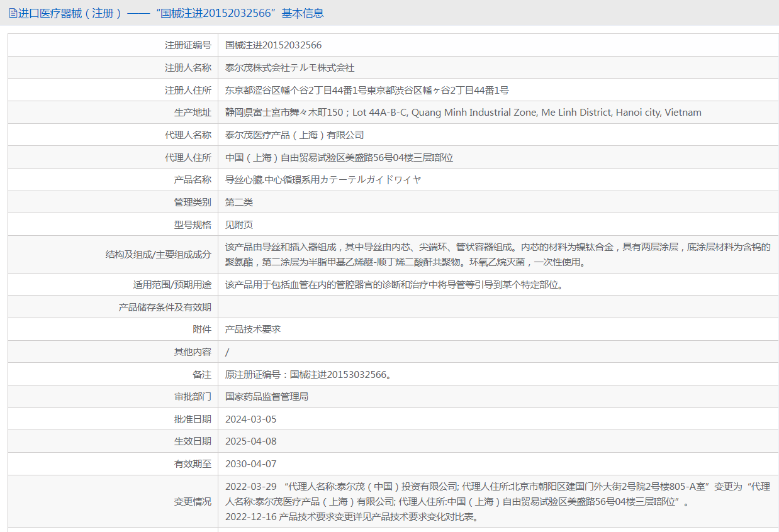The height and width of the screenshot is (532, 779).
Task: Click registrant name 泰尔茂株式会社テルモ株式会社
Action: 290,67
